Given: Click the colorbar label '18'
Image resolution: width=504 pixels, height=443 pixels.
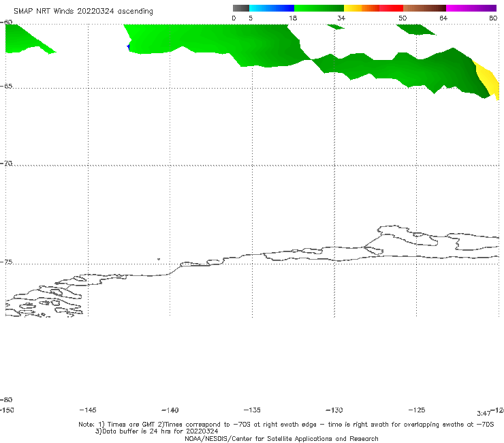Looking at the screenshot, I should click(293, 18).
